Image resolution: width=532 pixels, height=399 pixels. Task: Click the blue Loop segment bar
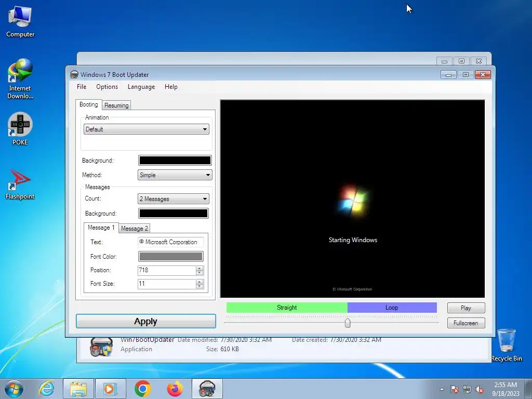392,308
